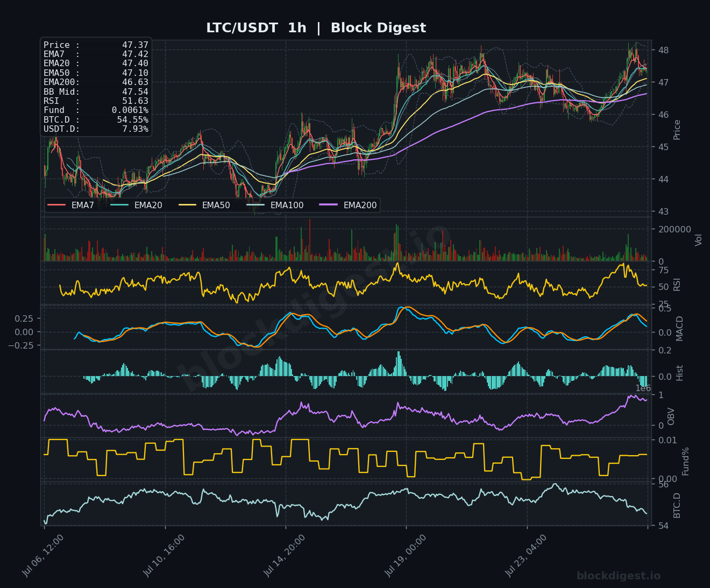Click the OBV axis label
Viewport: 710px width, 588px height.
click(671, 416)
